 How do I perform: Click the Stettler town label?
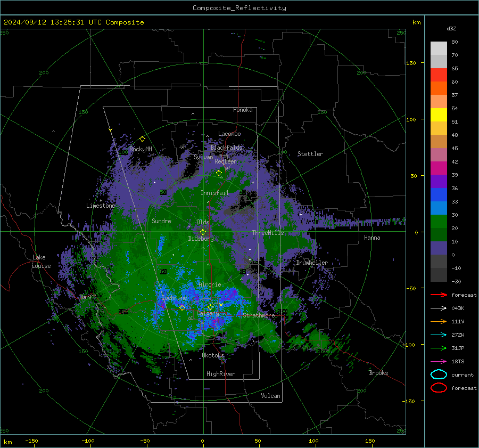coord(310,154)
